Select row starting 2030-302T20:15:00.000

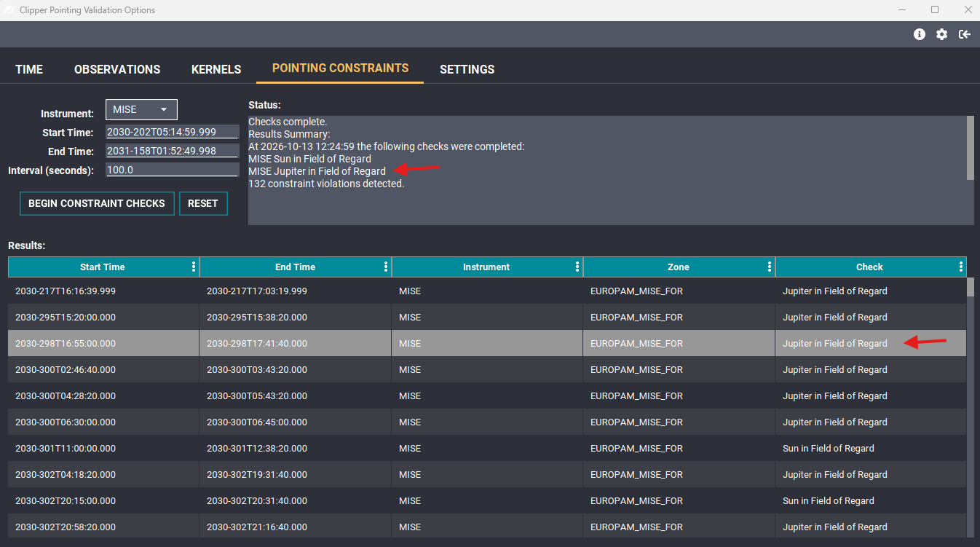(x=487, y=500)
